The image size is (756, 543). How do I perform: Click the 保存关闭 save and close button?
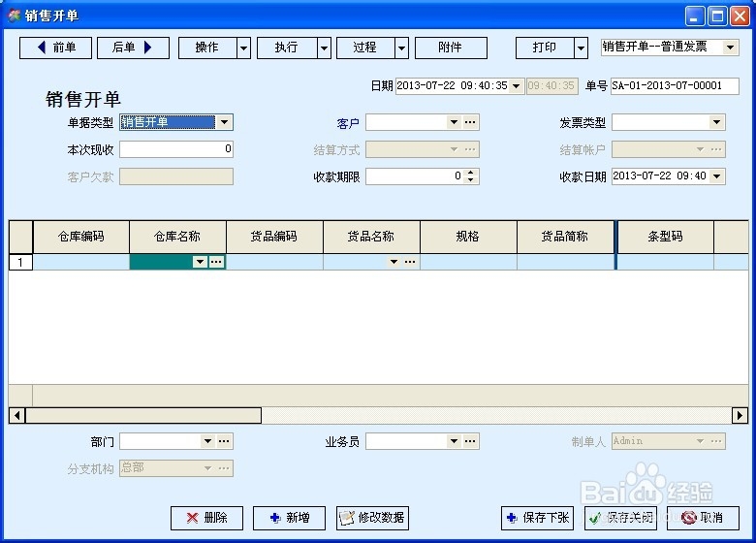tap(620, 518)
